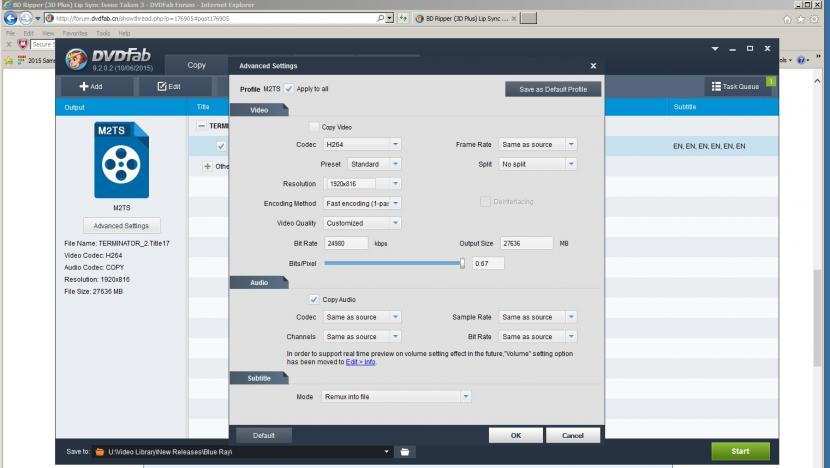Image resolution: width=830 pixels, height=468 pixels.
Task: Switch to the Copy tab in DVDFab
Action: (x=197, y=66)
